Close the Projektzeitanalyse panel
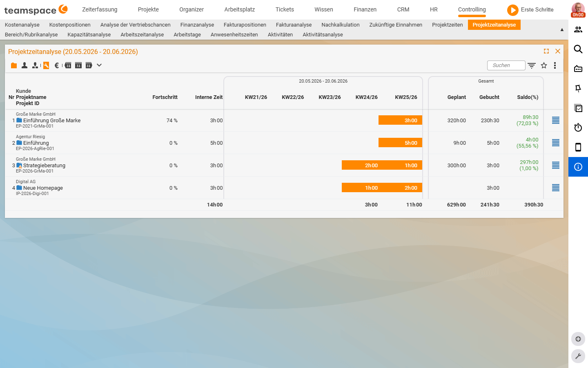This screenshot has width=588, height=368. pos(558,51)
